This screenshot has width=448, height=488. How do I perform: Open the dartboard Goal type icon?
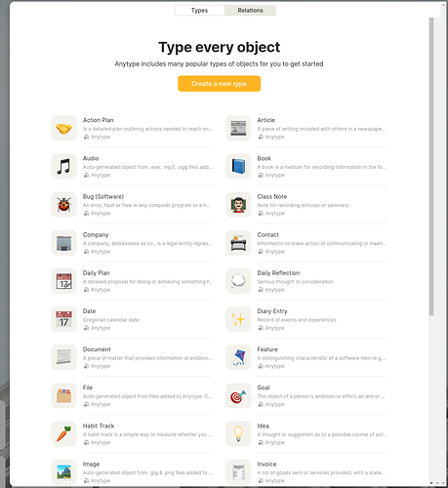coord(238,395)
